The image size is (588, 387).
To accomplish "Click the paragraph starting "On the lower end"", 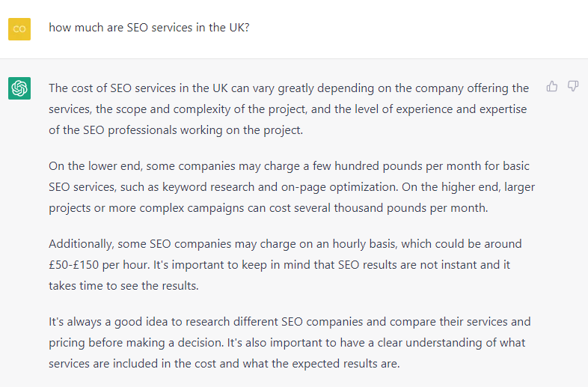I will (289, 186).
